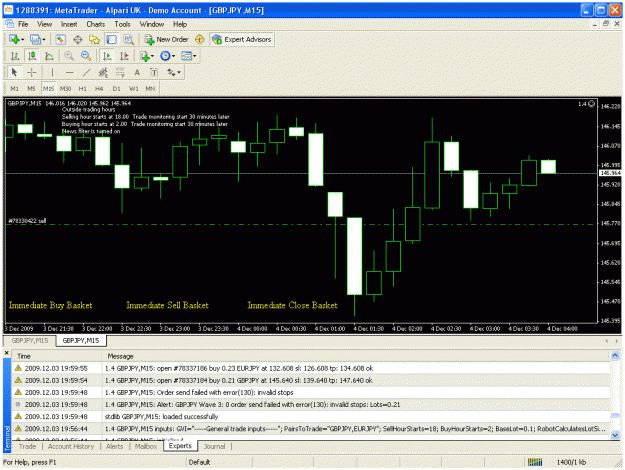Image resolution: width=625 pixels, height=470 pixels.
Task: Toggle Chart Shift
Action: pyautogui.click(x=124, y=56)
